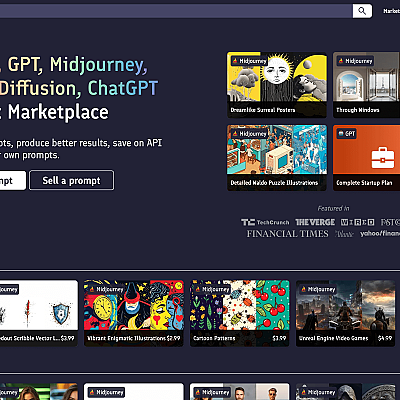Open Vibrant Enigmatic Illustrations prompt for $2.99
The image size is (400, 400).
[x=134, y=313]
